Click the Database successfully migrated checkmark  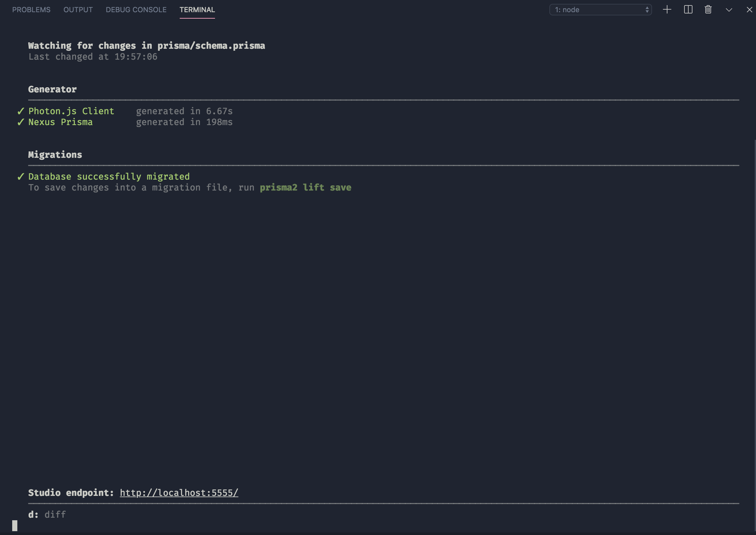click(x=21, y=176)
